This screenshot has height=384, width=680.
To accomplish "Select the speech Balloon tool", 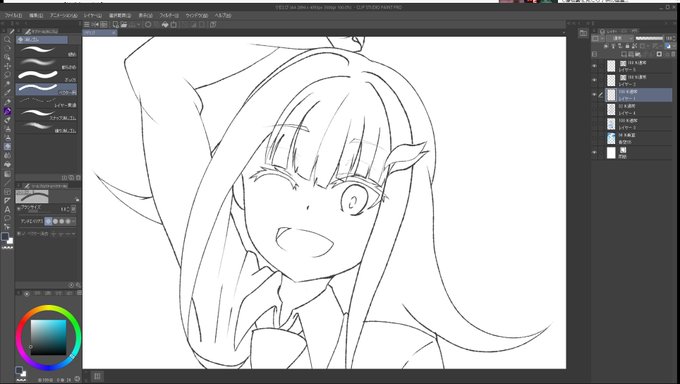I will pyautogui.click(x=7, y=218).
